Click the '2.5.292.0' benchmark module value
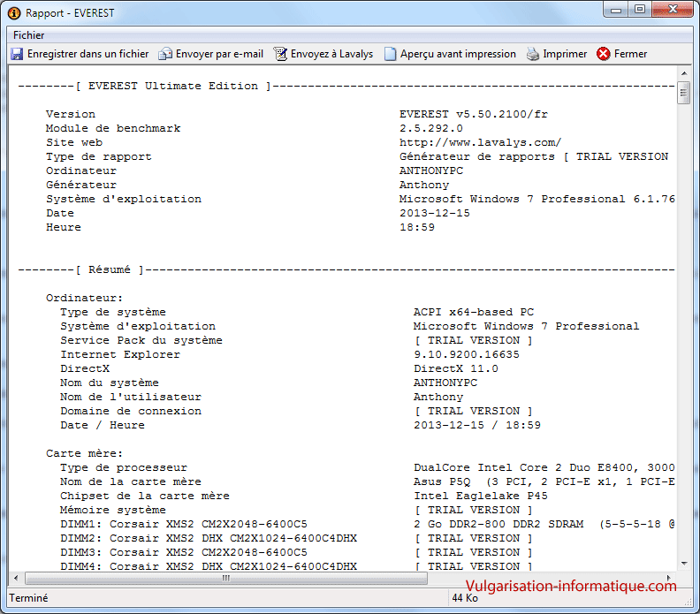The height and width of the screenshot is (614, 700). coord(430,128)
